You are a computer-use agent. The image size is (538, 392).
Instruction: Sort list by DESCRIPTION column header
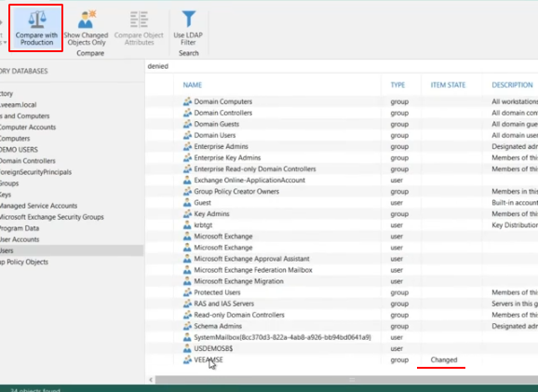point(512,85)
